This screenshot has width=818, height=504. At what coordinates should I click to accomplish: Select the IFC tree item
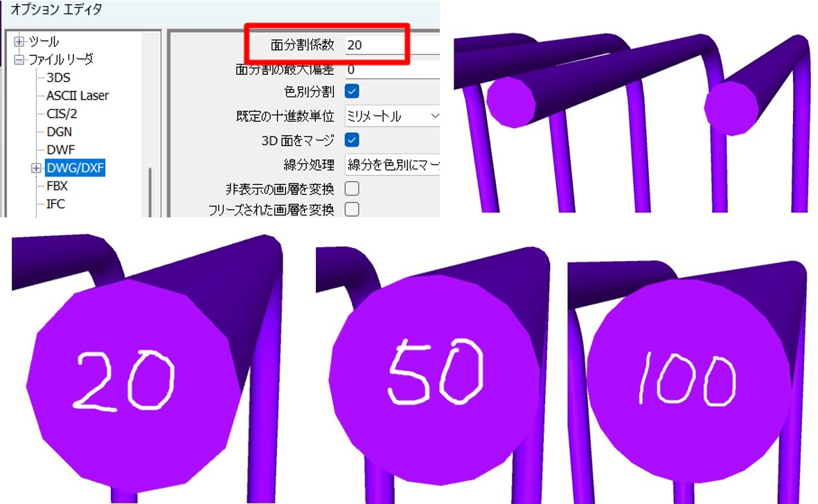point(55,204)
